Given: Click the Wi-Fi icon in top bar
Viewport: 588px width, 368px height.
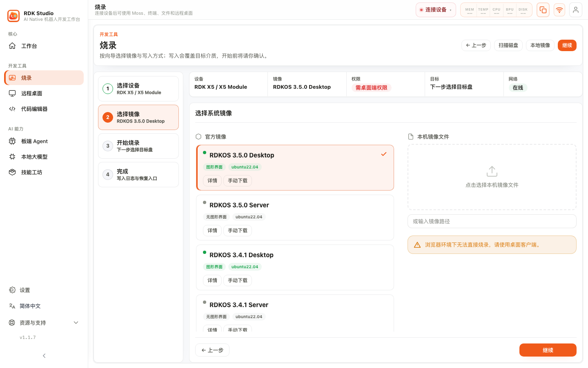Looking at the screenshot, I should (x=559, y=10).
